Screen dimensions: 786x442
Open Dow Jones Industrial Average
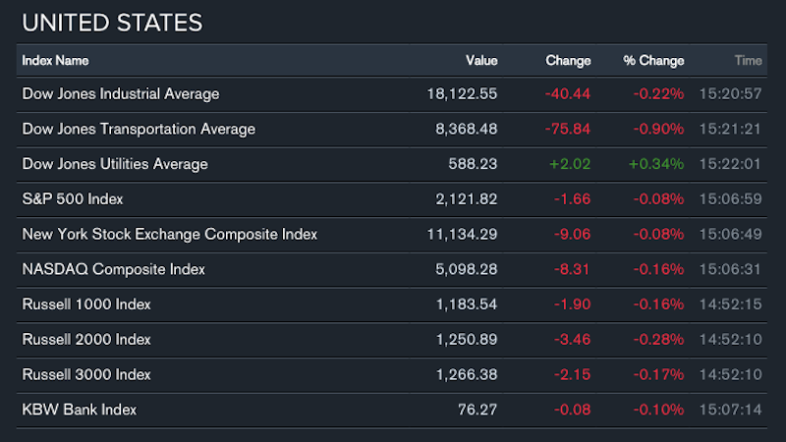click(121, 94)
